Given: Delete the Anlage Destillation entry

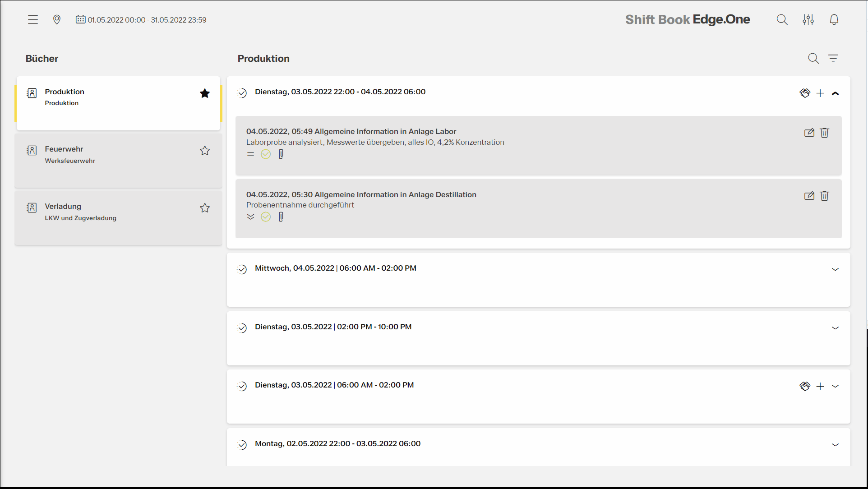Looking at the screenshot, I should 824,196.
